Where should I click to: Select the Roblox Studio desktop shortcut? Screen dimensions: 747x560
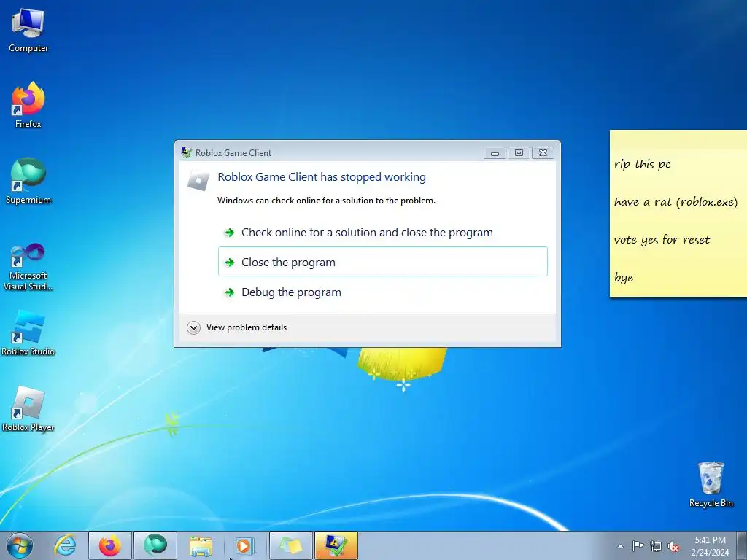pyautogui.click(x=28, y=332)
